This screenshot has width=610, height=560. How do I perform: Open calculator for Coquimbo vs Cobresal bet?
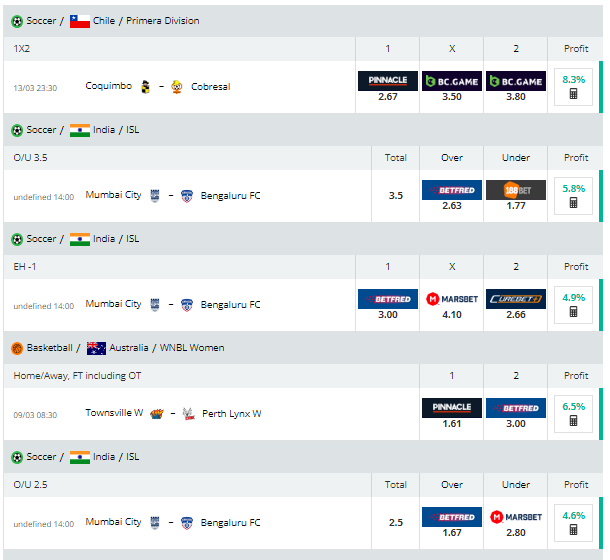point(575,94)
